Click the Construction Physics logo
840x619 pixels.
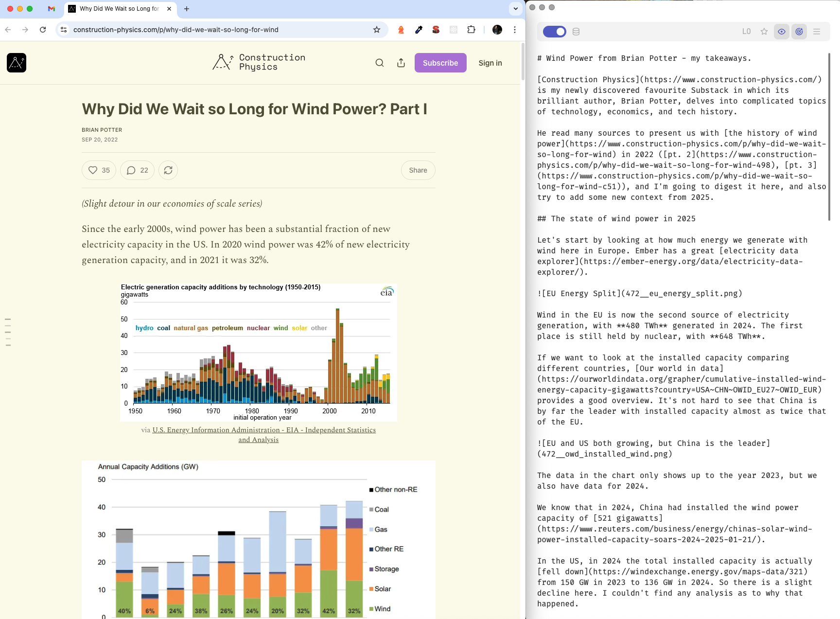pyautogui.click(x=258, y=62)
